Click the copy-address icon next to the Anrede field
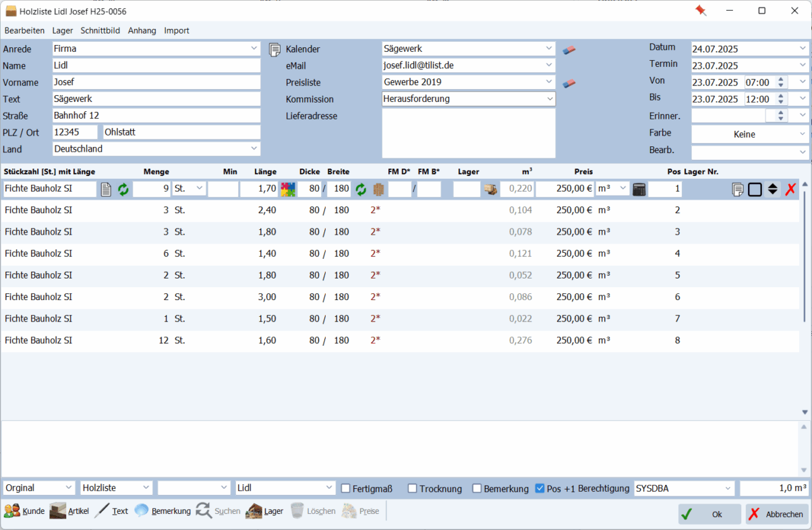This screenshot has width=812, height=530. pyautogui.click(x=274, y=49)
